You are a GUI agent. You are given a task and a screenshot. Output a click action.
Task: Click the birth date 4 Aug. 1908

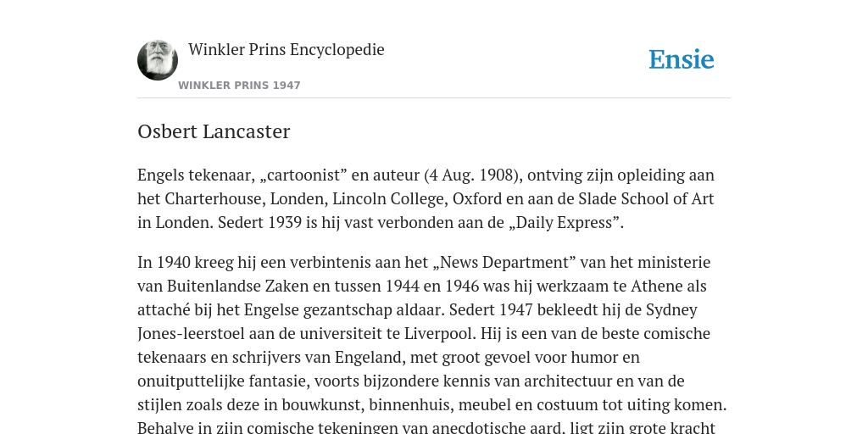click(x=473, y=175)
